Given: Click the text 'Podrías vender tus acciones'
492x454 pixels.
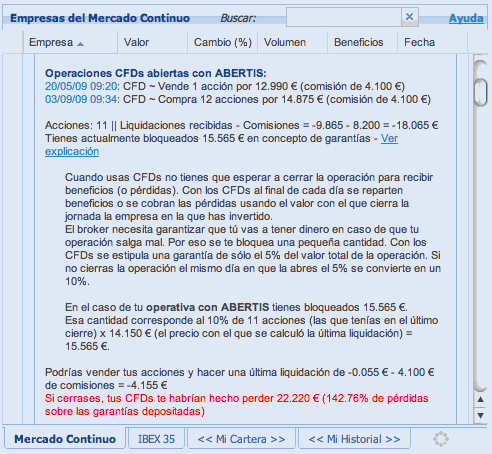Looking at the screenshot, I should pos(115,372).
